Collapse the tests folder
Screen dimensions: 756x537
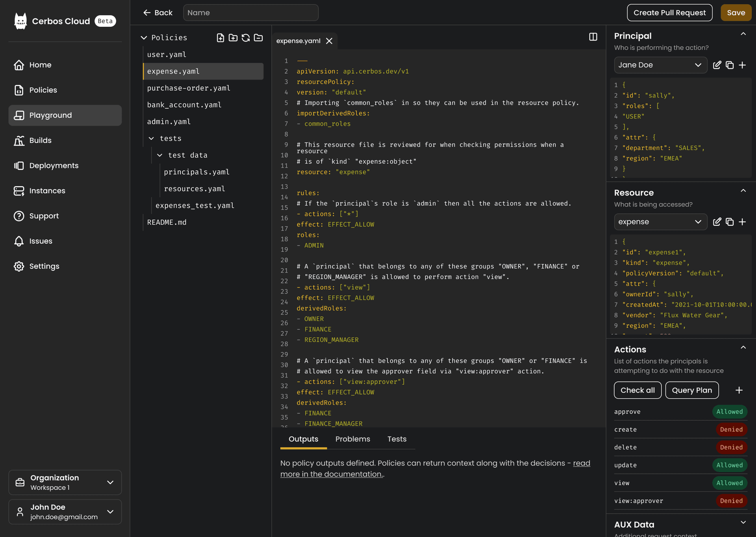pyautogui.click(x=151, y=138)
